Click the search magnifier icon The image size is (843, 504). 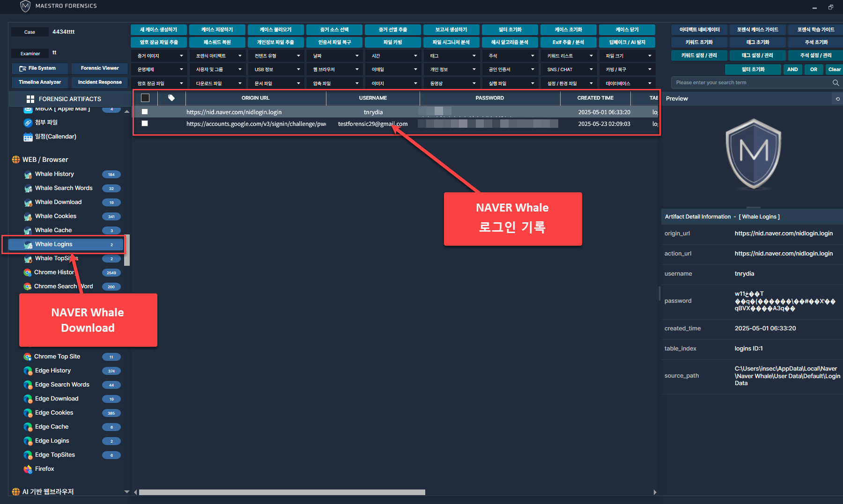(836, 83)
